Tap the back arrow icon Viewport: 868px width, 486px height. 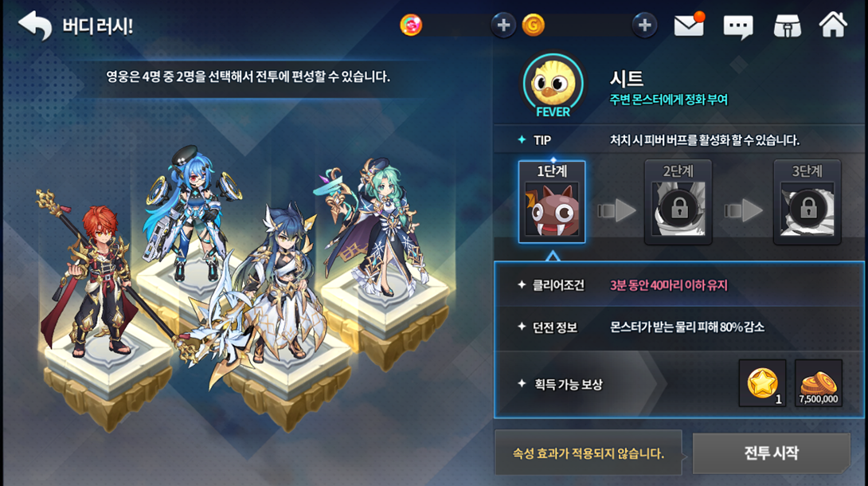(x=35, y=25)
